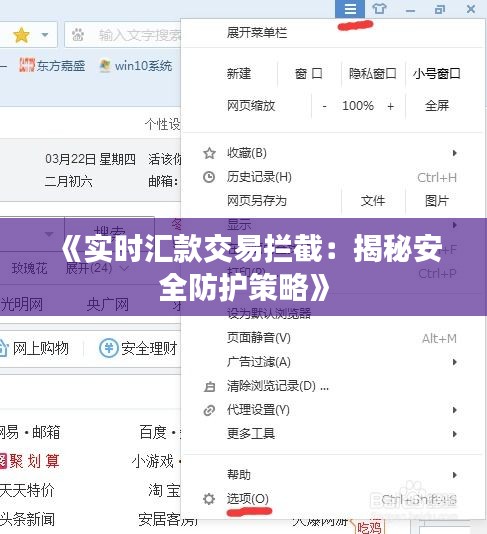Viewport: 487px width, 534px height.
Task: Click the Baidu paw search icon
Action: pyautogui.click(x=78, y=35)
